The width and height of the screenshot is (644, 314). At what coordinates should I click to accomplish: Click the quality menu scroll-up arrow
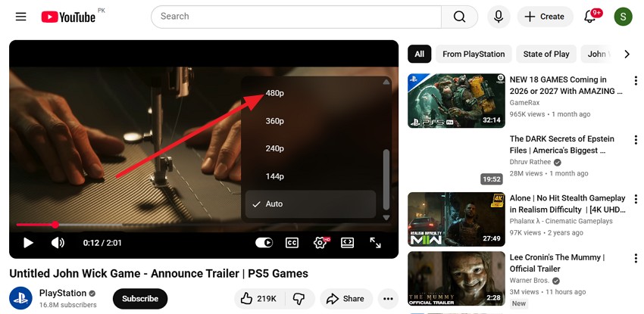(x=386, y=82)
